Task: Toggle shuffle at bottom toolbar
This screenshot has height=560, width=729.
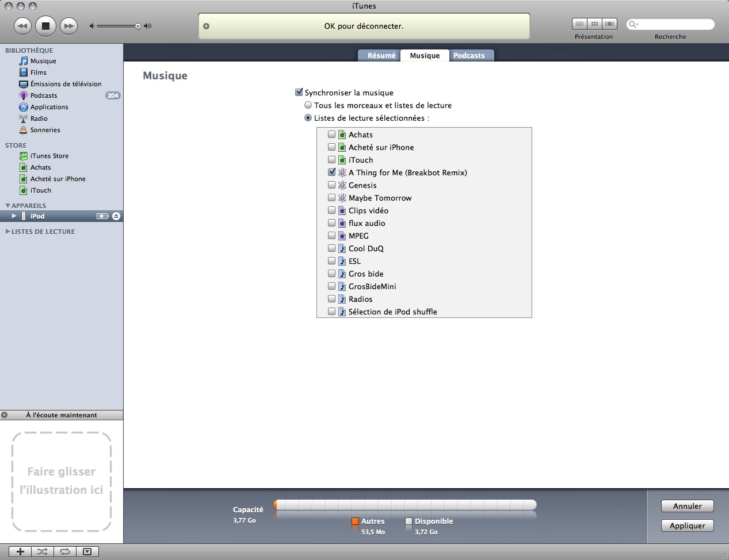Action: click(x=42, y=551)
